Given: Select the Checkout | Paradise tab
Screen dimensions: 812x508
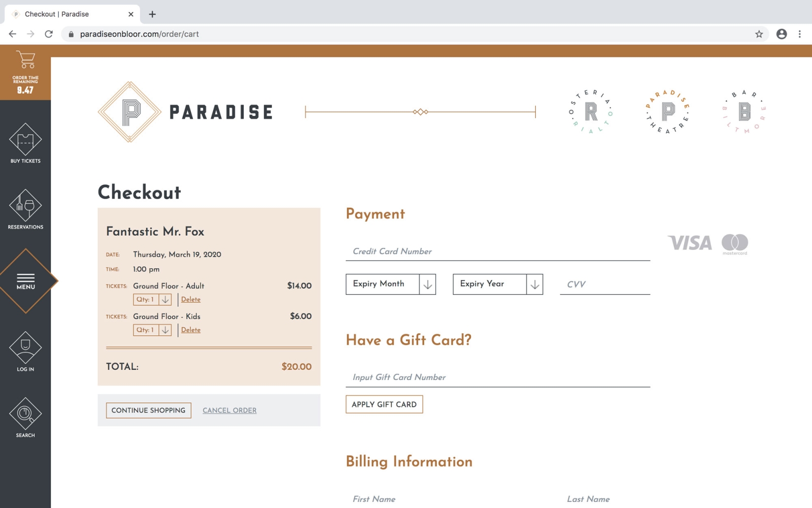Looking at the screenshot, I should tap(71, 14).
